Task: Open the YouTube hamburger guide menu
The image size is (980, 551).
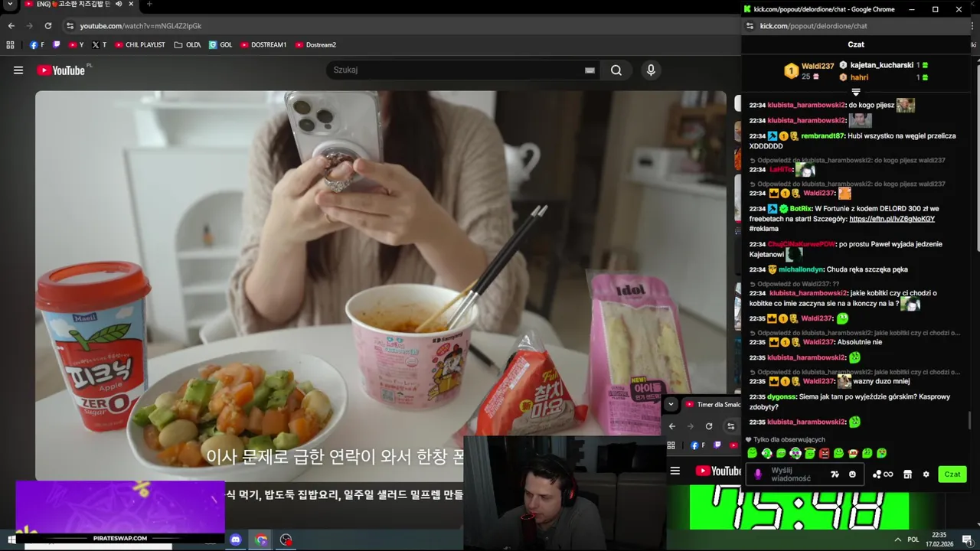Action: 18,70
